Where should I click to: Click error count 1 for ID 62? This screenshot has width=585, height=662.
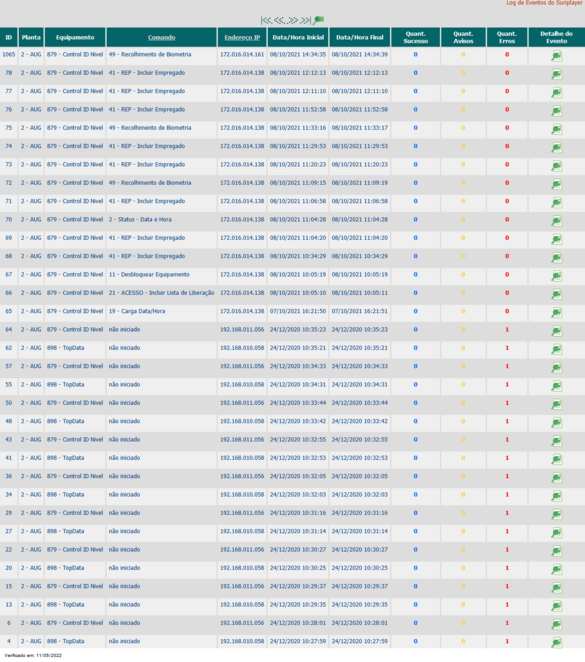(x=507, y=348)
